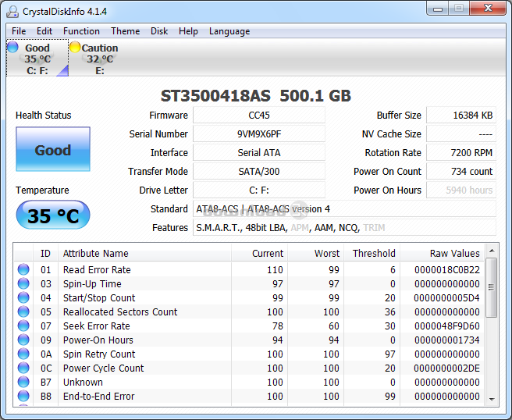Click the Worst column header

tap(315, 253)
